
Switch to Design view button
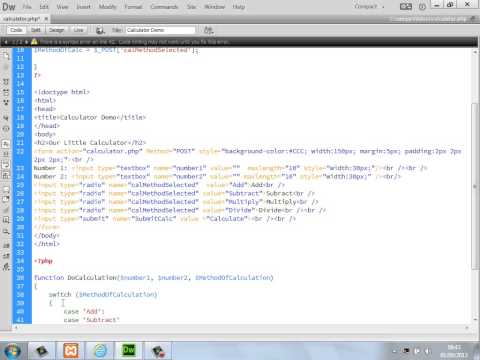56,30
